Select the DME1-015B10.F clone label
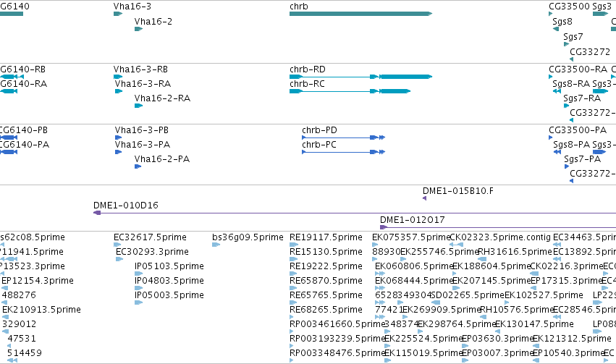 (x=458, y=191)
